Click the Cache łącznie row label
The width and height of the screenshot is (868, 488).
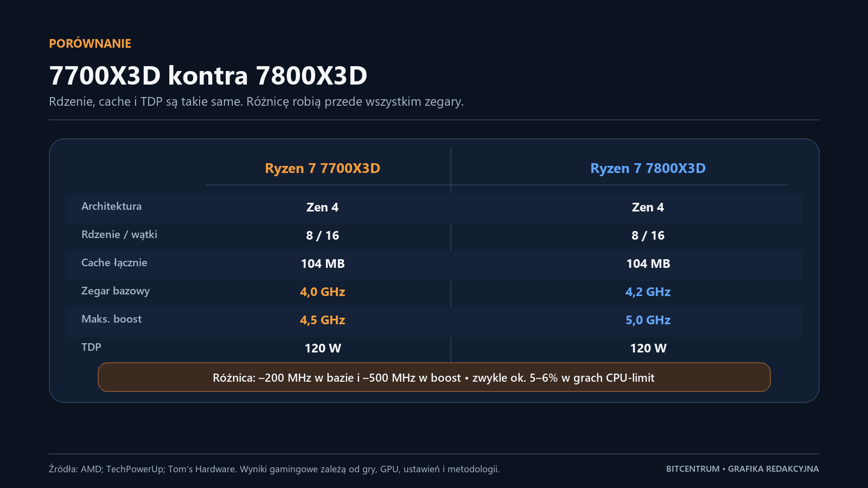click(114, 263)
